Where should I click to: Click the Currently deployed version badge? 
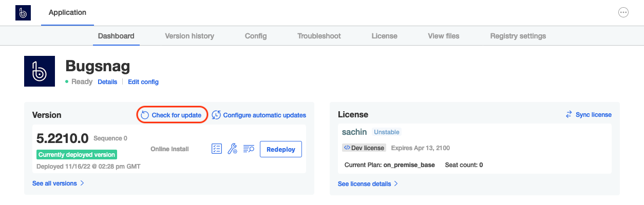click(x=77, y=154)
